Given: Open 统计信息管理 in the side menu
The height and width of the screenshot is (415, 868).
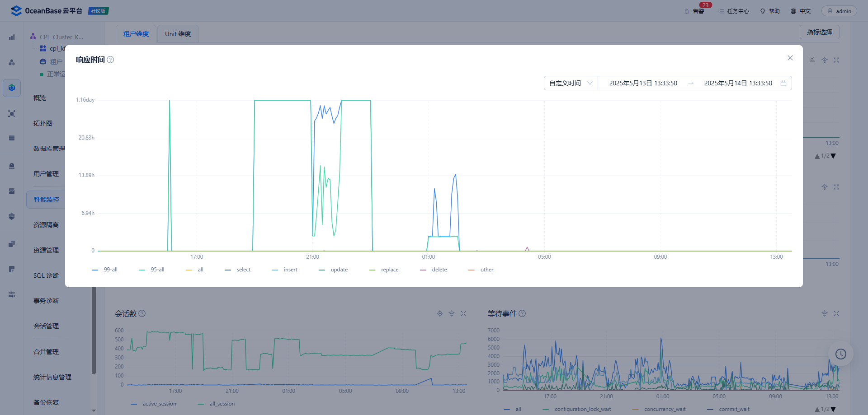Looking at the screenshot, I should 52,377.
